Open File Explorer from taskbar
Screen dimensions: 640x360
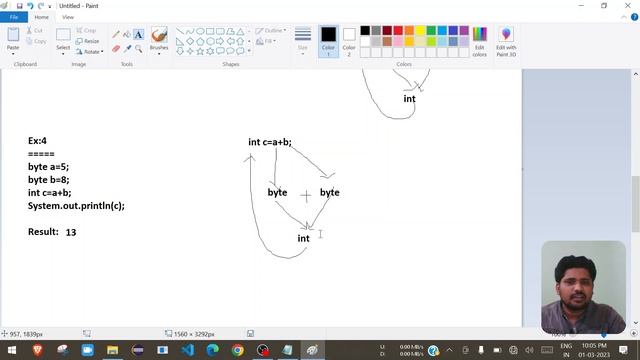pos(112,350)
